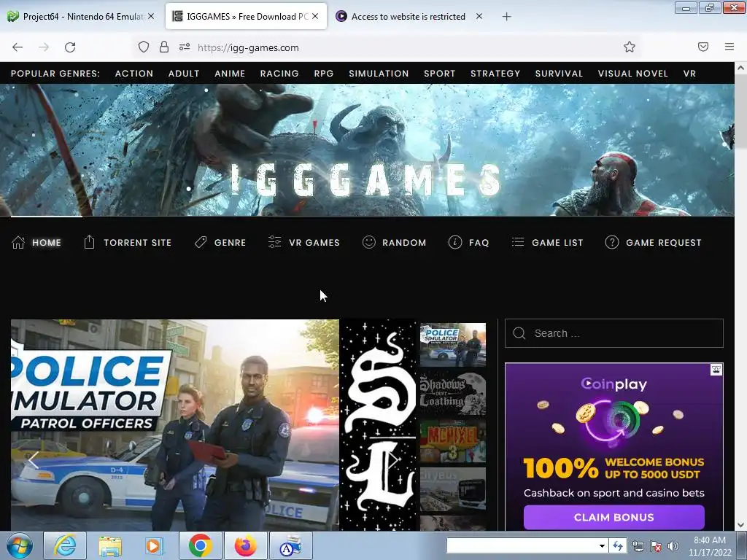Viewport: 747px width, 560px height.
Task: Open the ANIME genre
Action: pyautogui.click(x=230, y=74)
